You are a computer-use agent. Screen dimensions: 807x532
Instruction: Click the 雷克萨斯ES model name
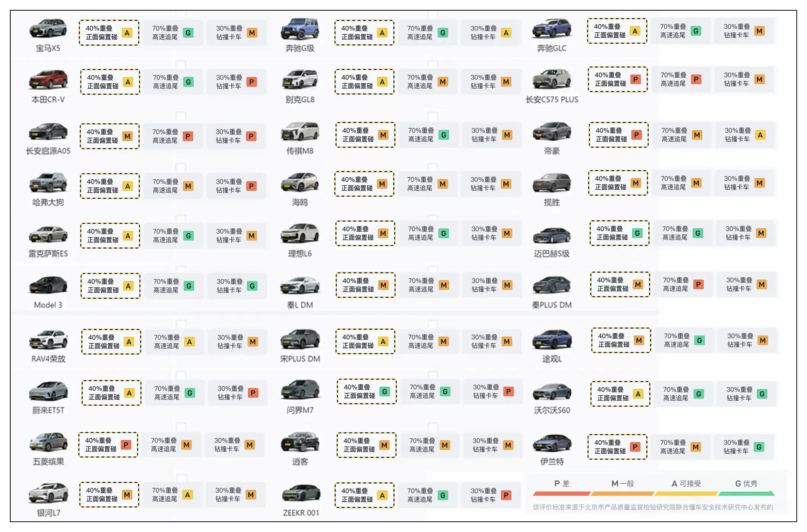[x=48, y=254]
